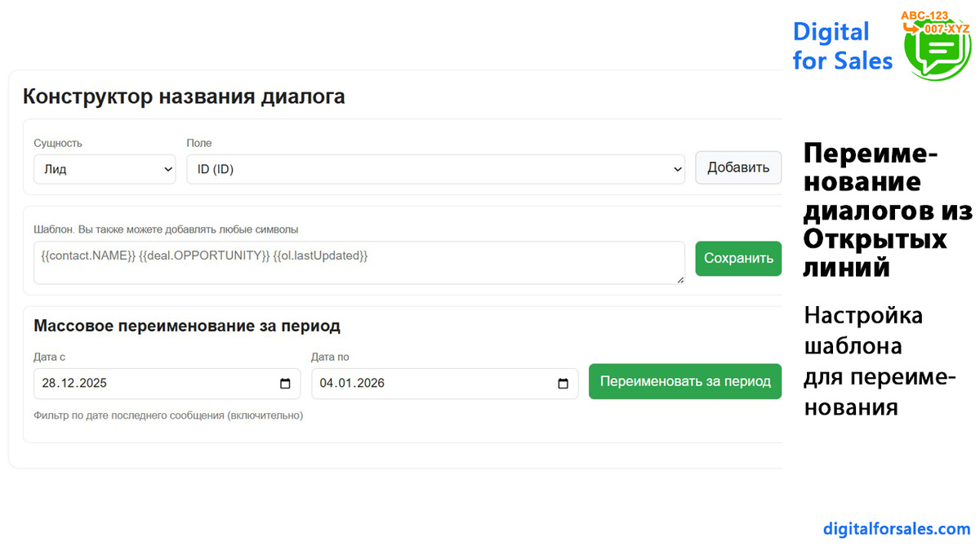Select the Дата с field 28.12.2025
The height and width of the screenshot is (551, 980).
[167, 384]
